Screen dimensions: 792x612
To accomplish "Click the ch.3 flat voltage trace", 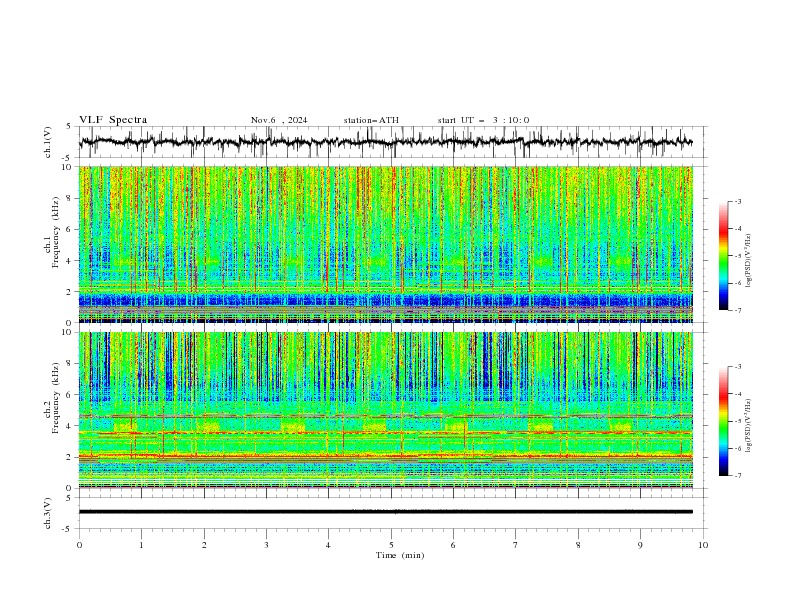I will (386, 512).
